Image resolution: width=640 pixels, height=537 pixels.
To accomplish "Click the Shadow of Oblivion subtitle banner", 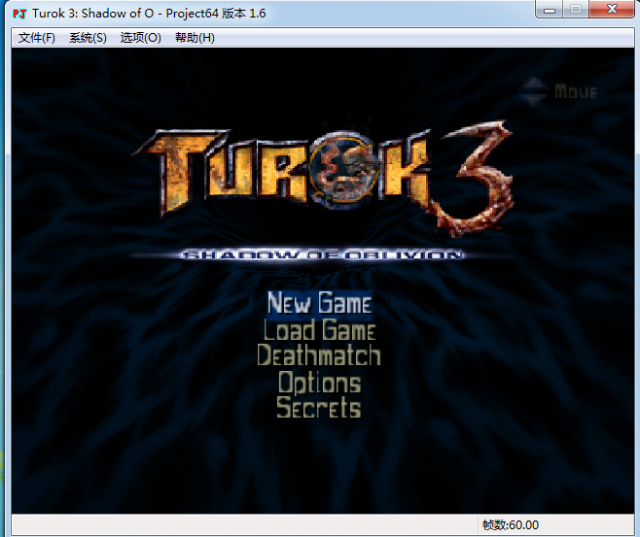I will 322,255.
